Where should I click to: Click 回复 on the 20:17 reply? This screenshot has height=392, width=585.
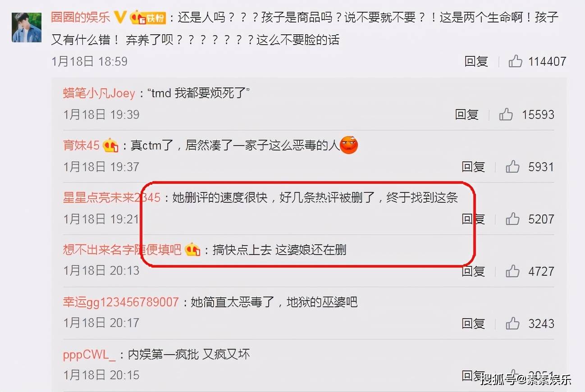(x=473, y=324)
